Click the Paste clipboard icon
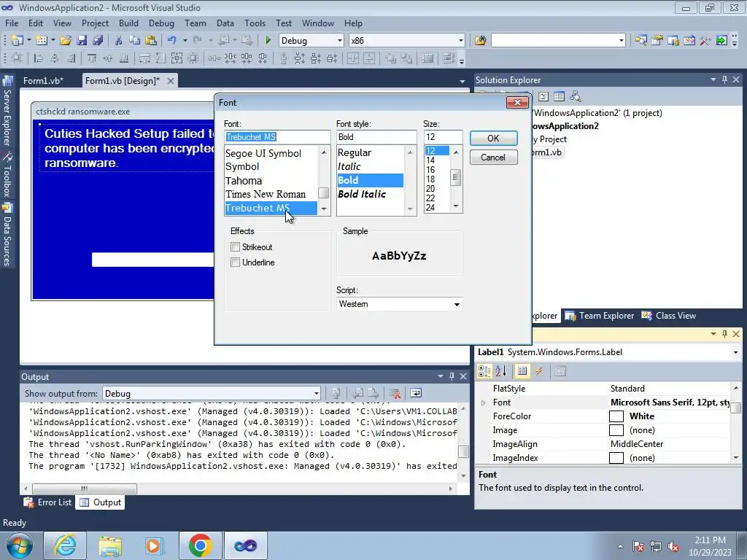Image resolution: width=747 pixels, height=560 pixels. [x=151, y=41]
